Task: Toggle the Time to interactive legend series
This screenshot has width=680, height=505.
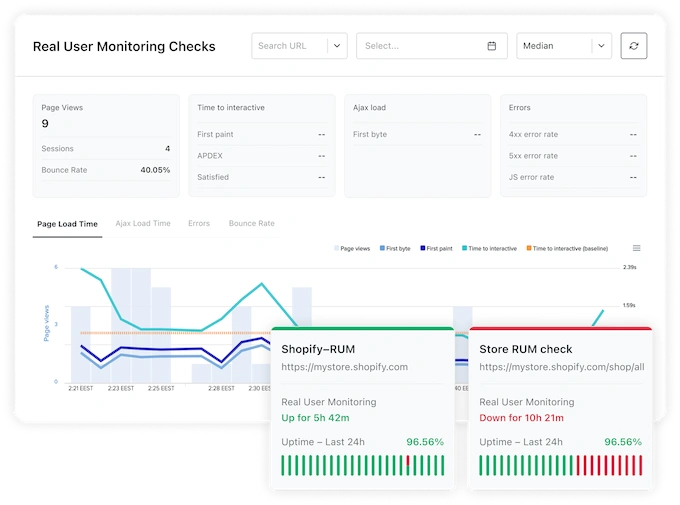Action: point(489,249)
